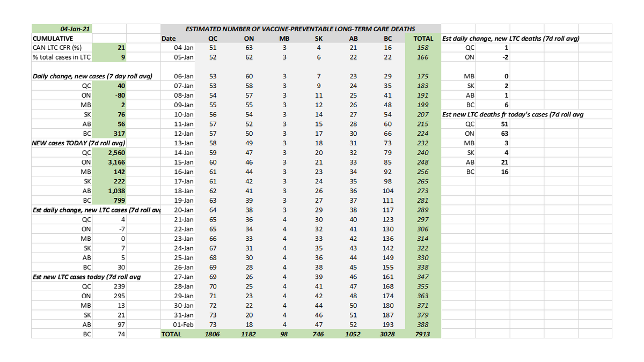The image size is (644, 362).
Task: Click the 12-Jan total value 224
Action: tap(423, 134)
